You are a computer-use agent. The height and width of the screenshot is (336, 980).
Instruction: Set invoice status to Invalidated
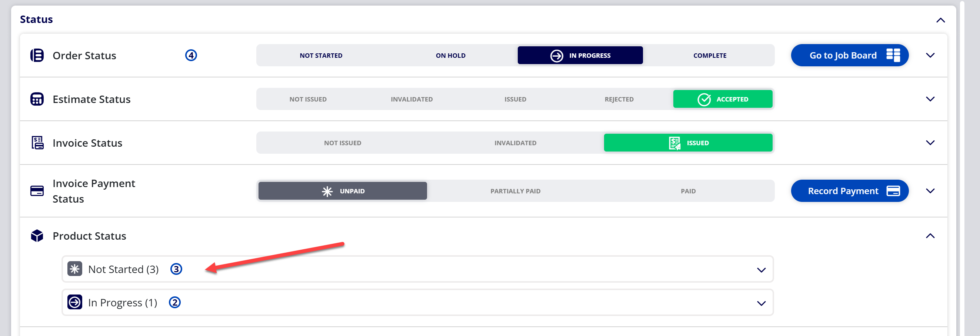[x=515, y=143]
